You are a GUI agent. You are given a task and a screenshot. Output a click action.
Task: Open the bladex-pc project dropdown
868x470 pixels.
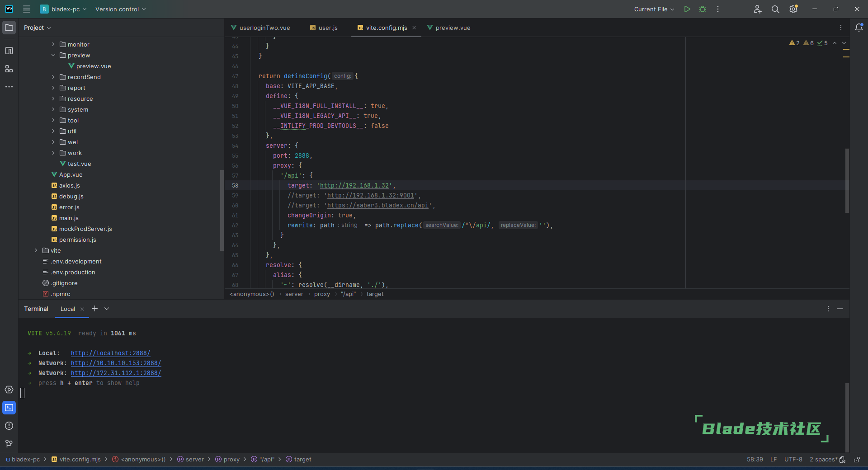tap(63, 9)
